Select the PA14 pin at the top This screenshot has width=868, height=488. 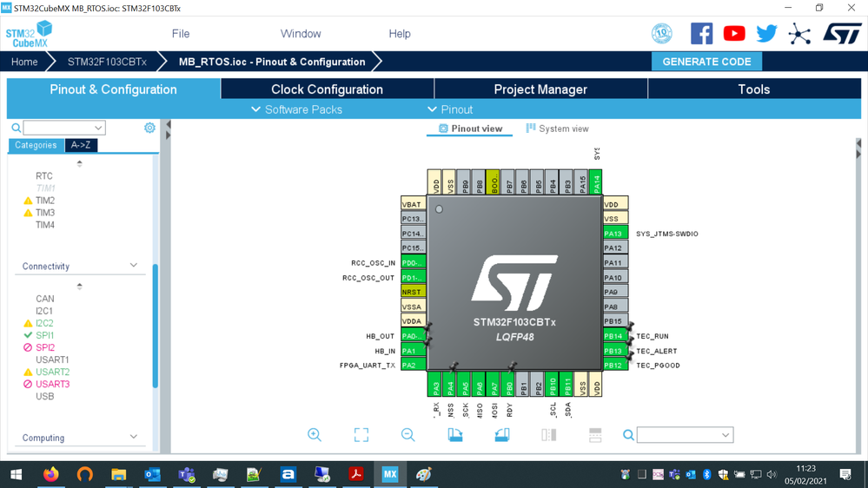(x=595, y=182)
